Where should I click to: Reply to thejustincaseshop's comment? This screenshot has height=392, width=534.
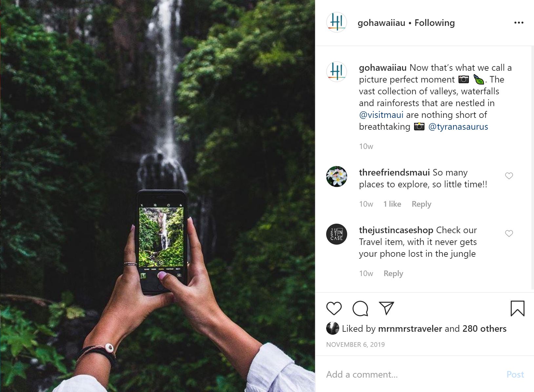[x=393, y=273]
